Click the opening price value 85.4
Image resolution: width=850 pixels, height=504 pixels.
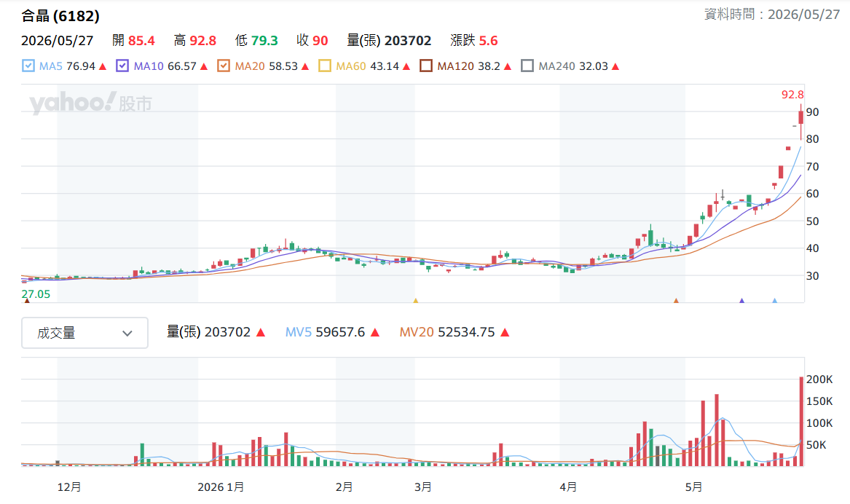click(x=141, y=41)
